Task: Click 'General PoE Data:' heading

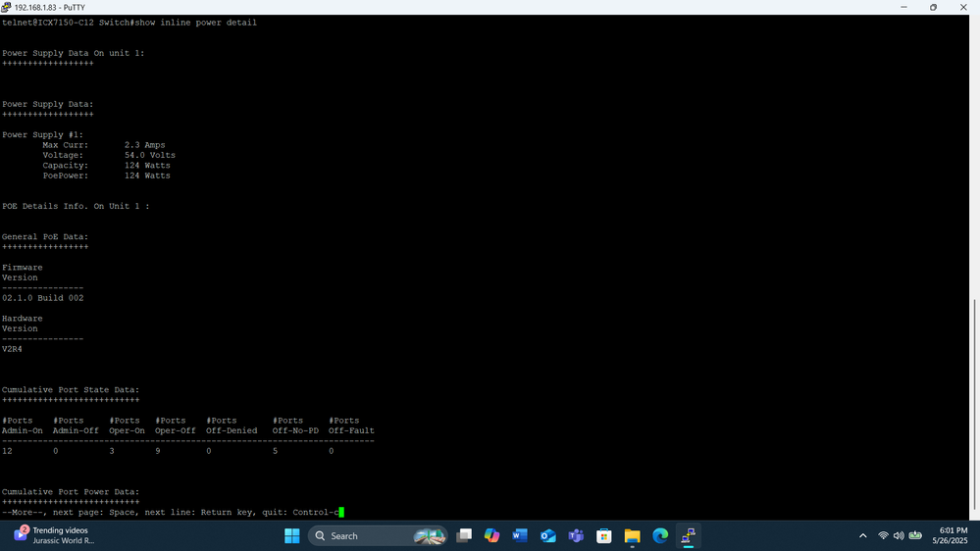Action: point(45,236)
